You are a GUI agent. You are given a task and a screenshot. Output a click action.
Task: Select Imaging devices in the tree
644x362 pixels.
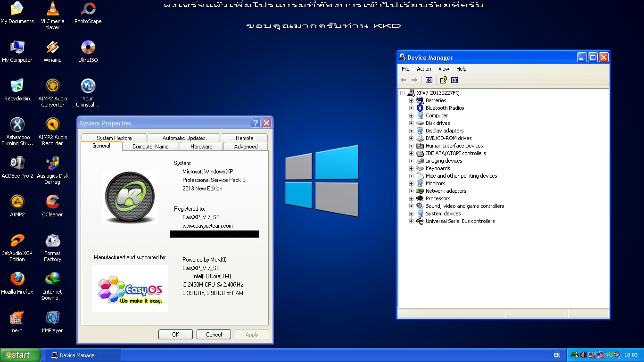[x=444, y=161]
